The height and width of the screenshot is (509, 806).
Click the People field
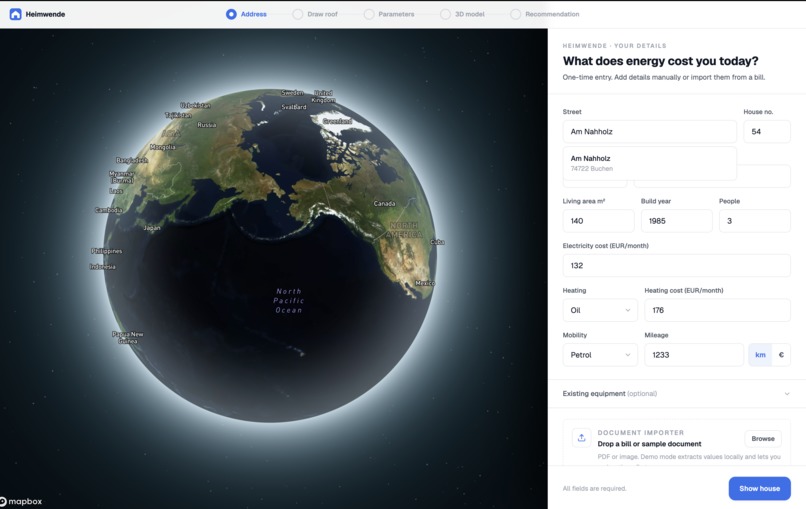pyautogui.click(x=755, y=221)
